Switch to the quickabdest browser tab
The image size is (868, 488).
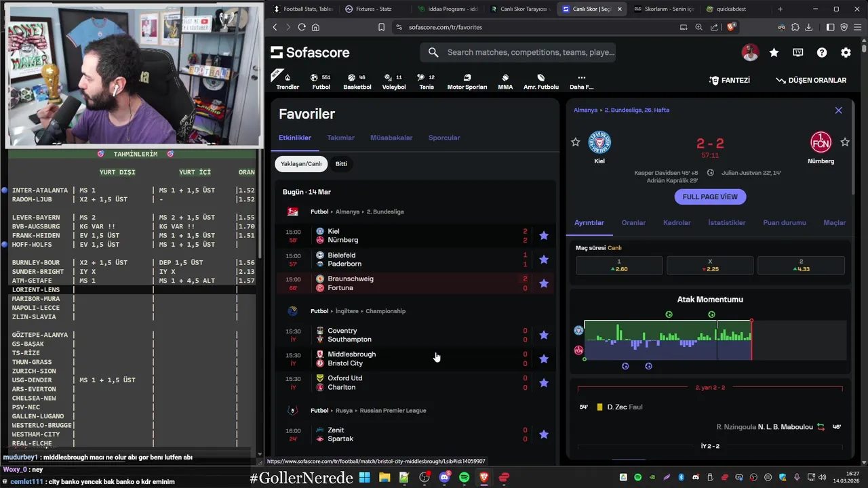click(x=731, y=9)
